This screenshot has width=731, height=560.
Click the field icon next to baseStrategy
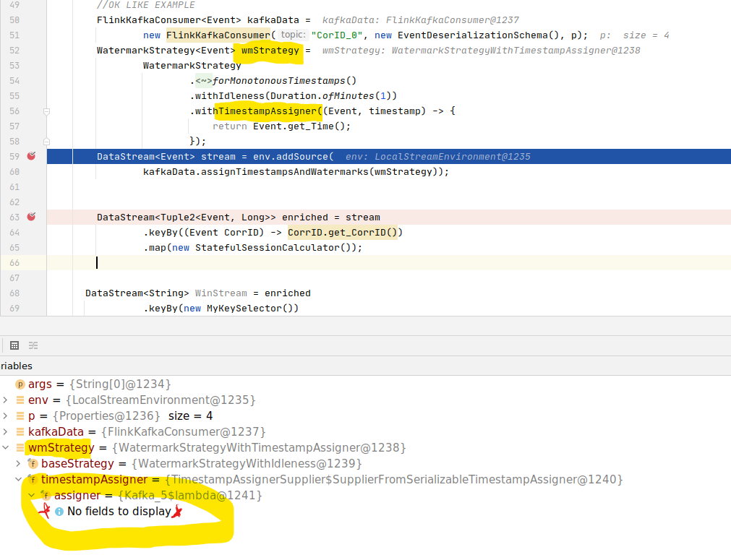point(33,464)
